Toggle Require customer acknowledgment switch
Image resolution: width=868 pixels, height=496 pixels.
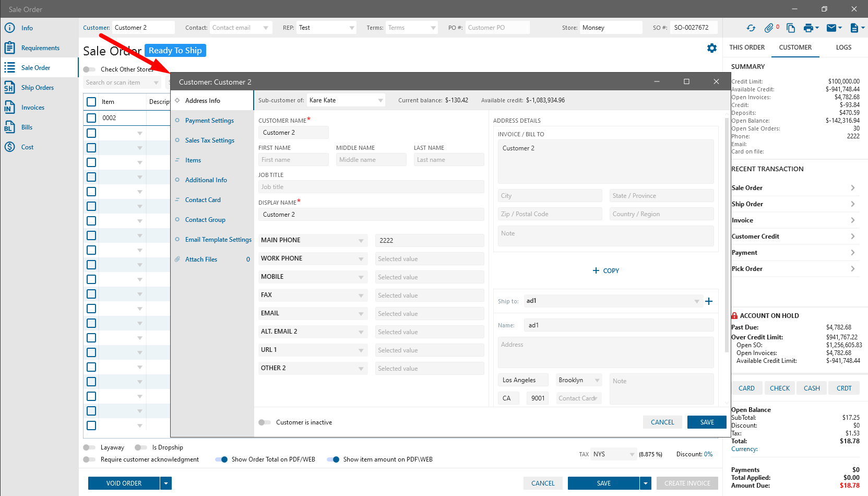pyautogui.click(x=89, y=459)
